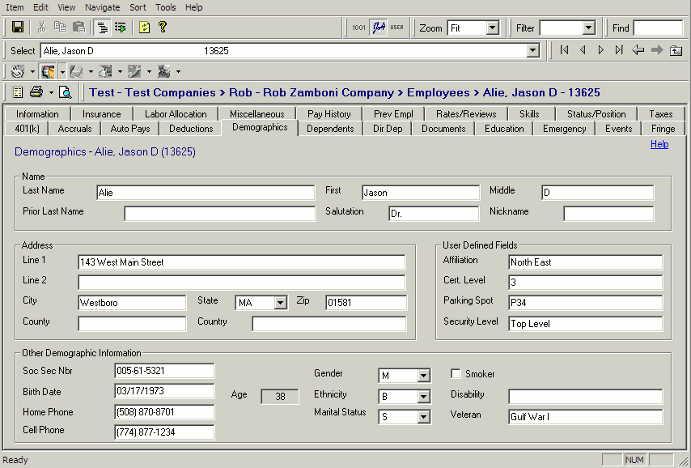Click the Help link
691x468 pixels.
[x=659, y=144]
